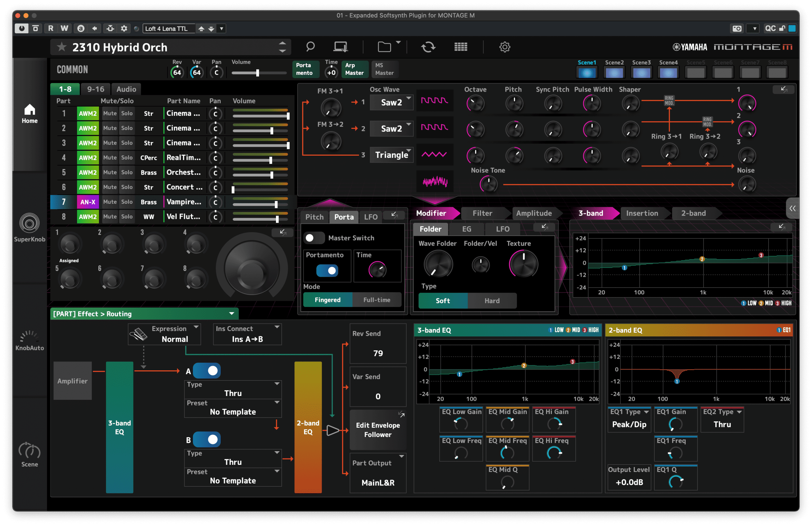
Task: Open insertion B Preset dropdown
Action: click(x=233, y=477)
